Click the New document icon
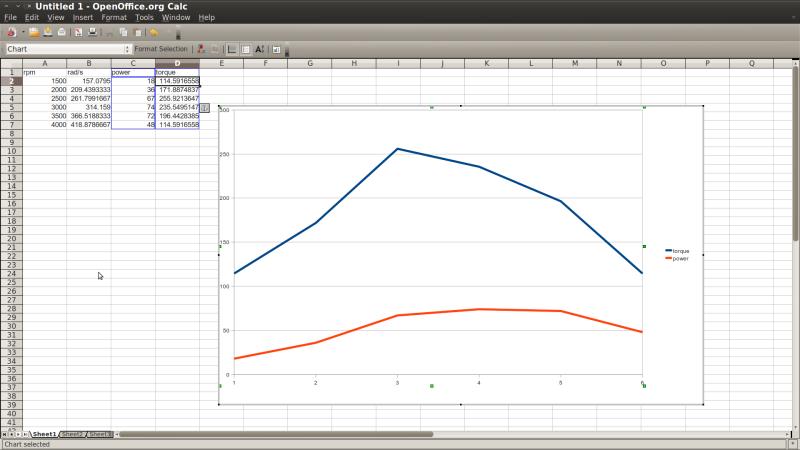Image resolution: width=800 pixels, height=450 pixels. [x=11, y=32]
